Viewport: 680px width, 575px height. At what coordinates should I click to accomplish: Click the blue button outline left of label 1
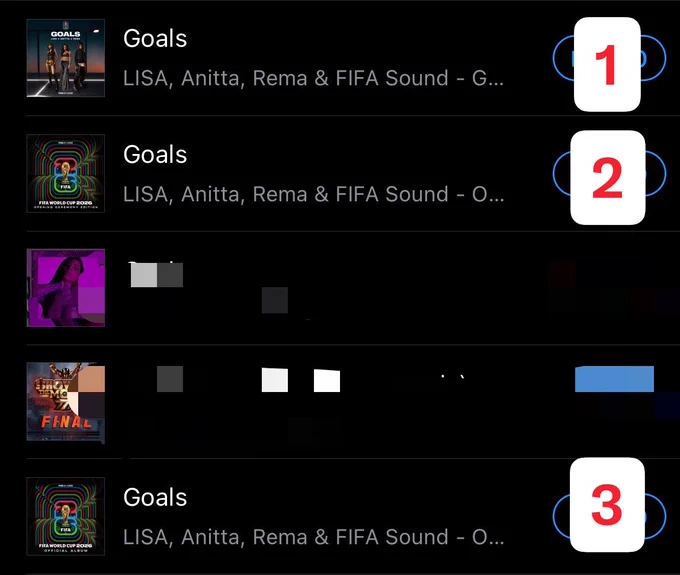pyautogui.click(x=563, y=58)
